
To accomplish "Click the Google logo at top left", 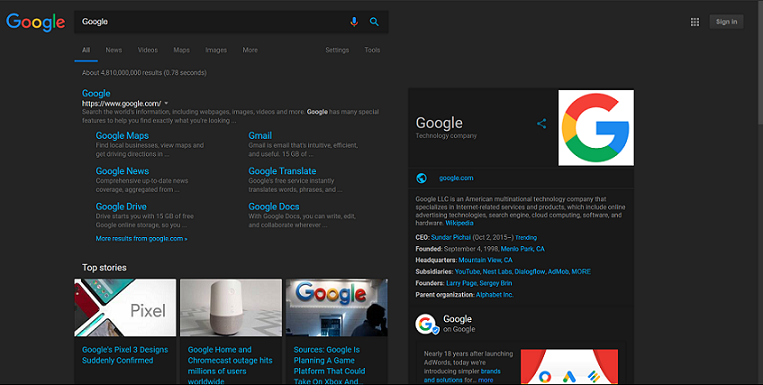I will 36,22.
